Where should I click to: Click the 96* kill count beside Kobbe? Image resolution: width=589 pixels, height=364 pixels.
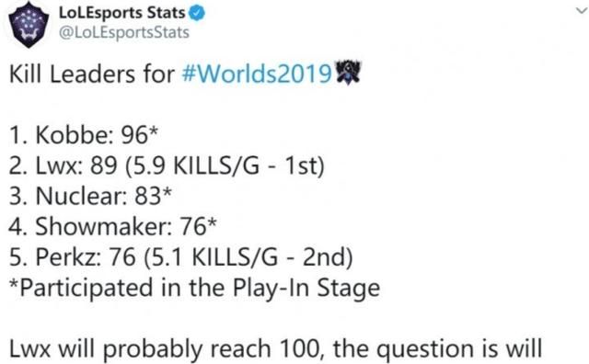(139, 135)
